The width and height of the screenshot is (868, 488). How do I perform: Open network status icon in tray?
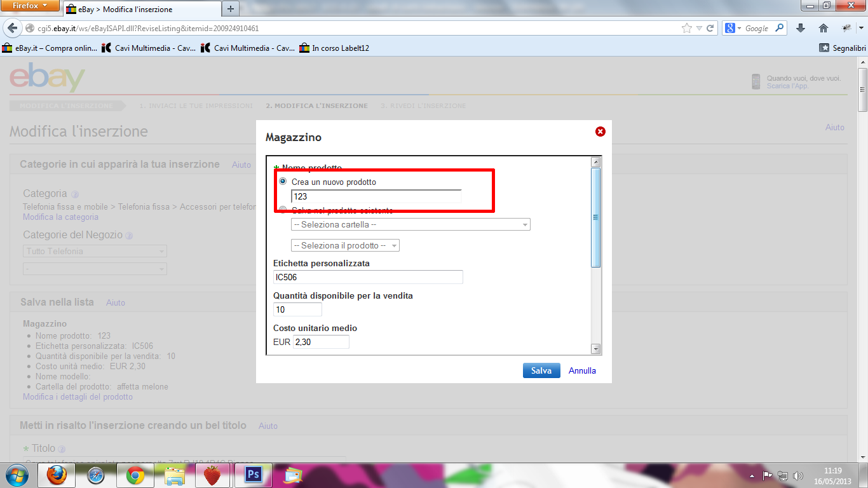pos(783,475)
